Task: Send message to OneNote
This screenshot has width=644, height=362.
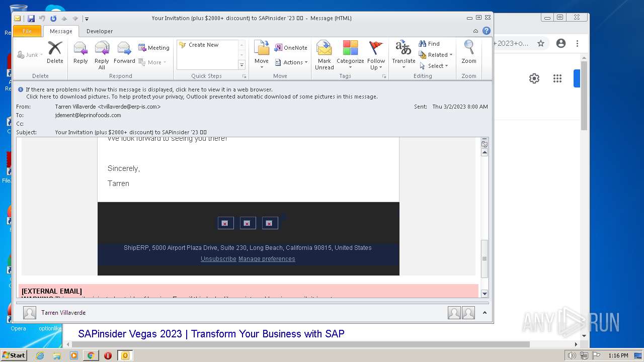Action: 291,48
